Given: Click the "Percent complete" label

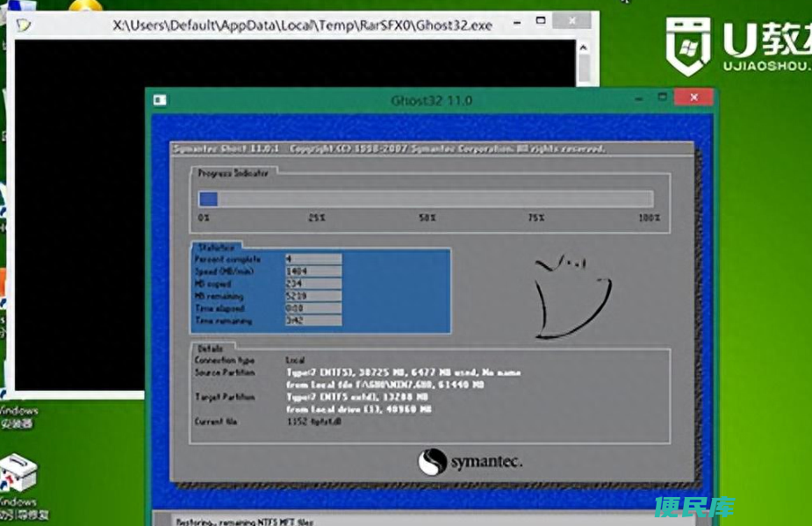Looking at the screenshot, I should point(228,259).
